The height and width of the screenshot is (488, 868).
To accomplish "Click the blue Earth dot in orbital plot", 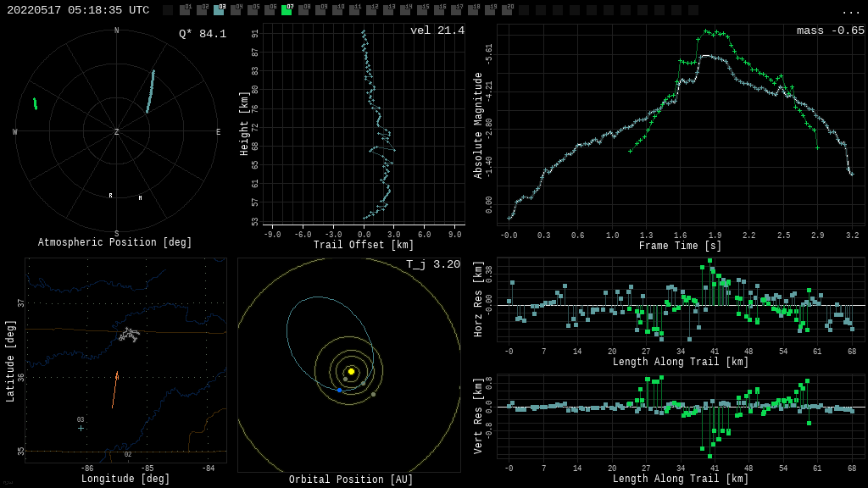I will (x=339, y=390).
